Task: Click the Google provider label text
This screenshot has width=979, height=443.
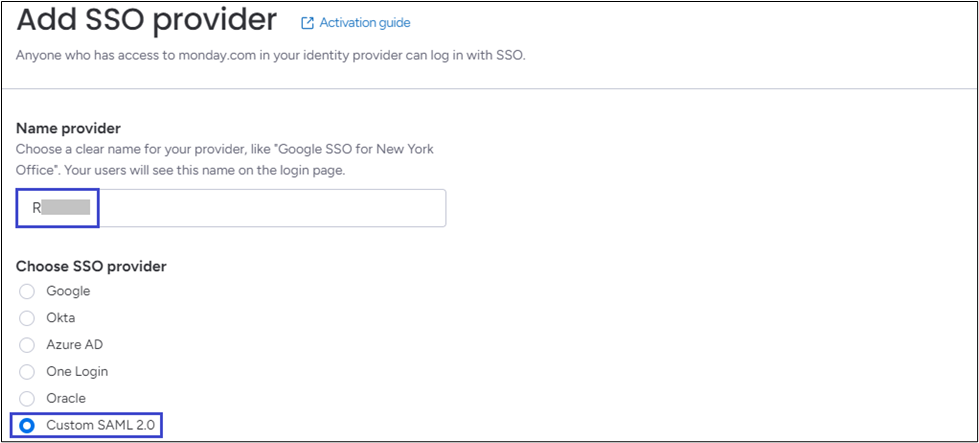Action: (68, 291)
